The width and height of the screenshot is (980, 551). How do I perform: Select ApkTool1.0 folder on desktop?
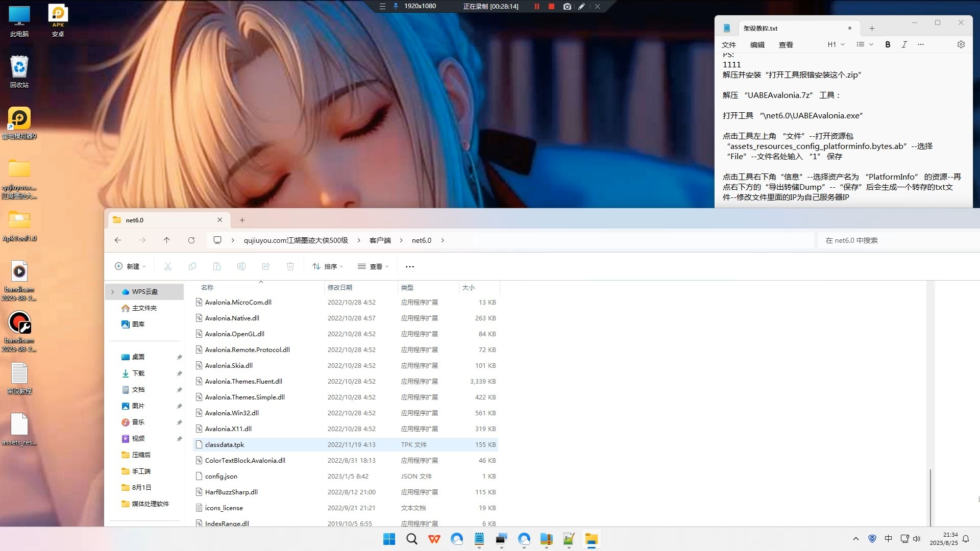coord(19,225)
